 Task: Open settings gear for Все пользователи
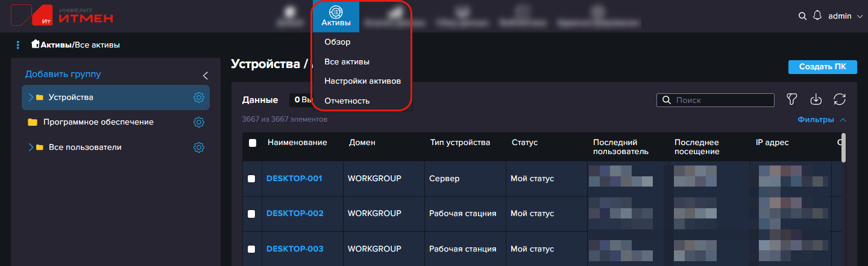coord(199,147)
